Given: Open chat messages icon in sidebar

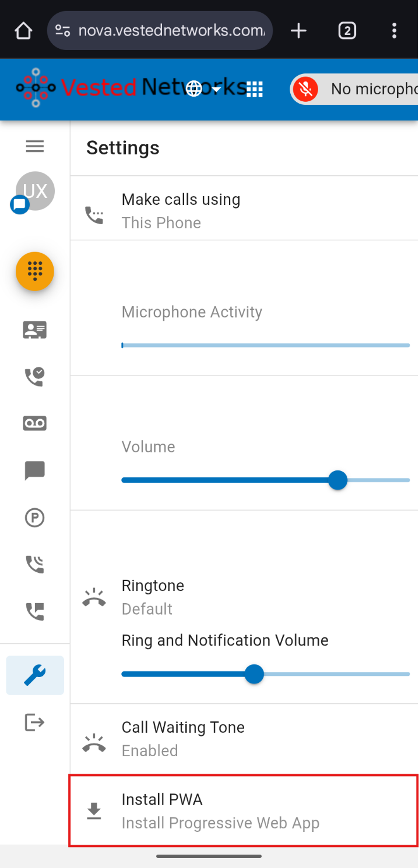Looking at the screenshot, I should 35,470.
